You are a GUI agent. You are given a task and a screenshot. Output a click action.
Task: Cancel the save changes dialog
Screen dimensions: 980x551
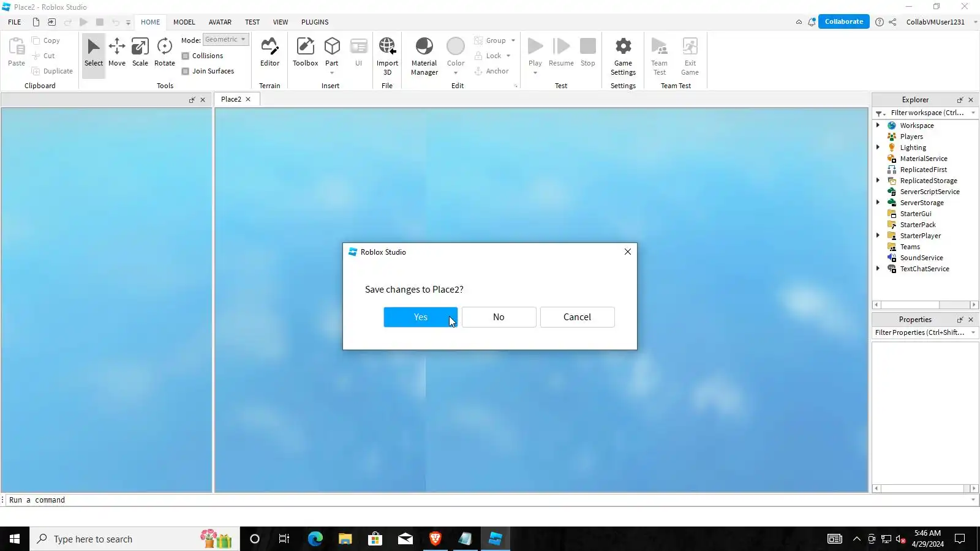coord(577,317)
